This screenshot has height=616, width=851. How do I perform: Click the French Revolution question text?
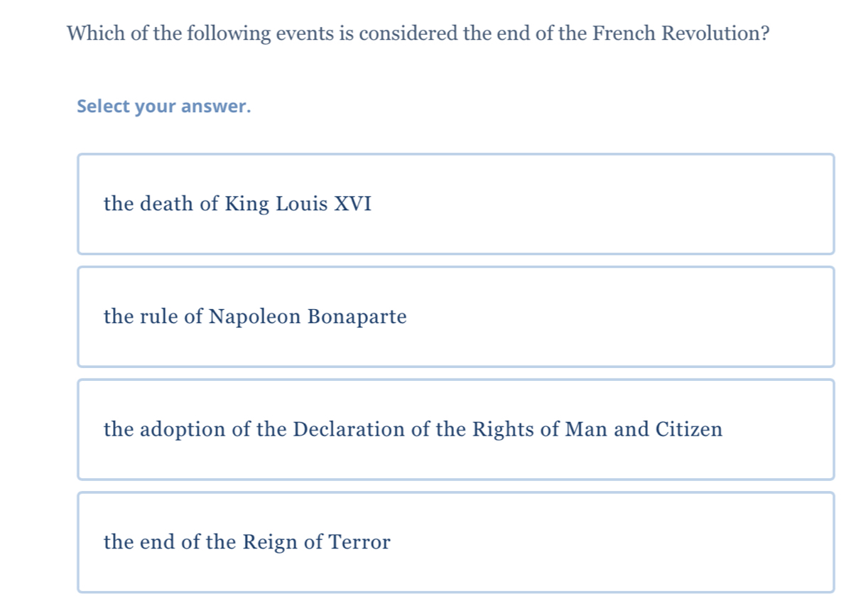(x=418, y=33)
